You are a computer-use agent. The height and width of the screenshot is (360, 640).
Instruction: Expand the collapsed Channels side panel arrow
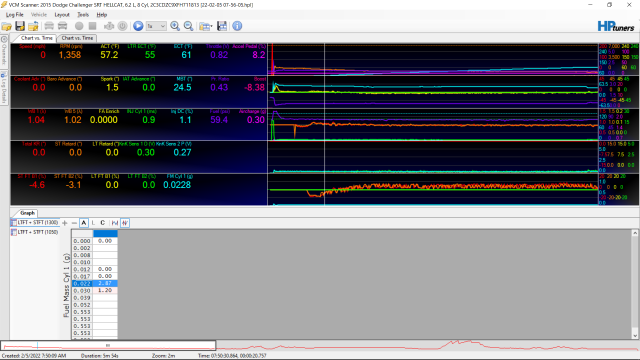point(4,39)
